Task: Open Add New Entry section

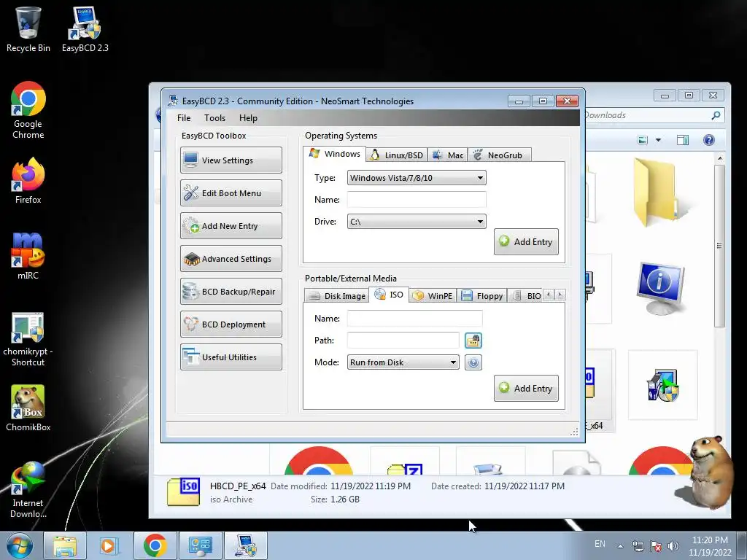Action: (231, 226)
